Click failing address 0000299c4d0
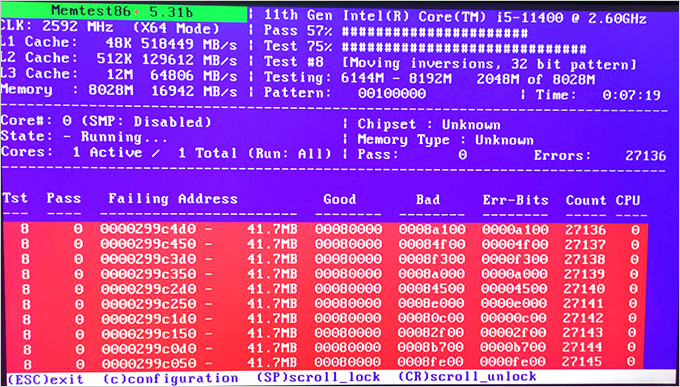The width and height of the screenshot is (680, 387). pyautogui.click(x=148, y=230)
